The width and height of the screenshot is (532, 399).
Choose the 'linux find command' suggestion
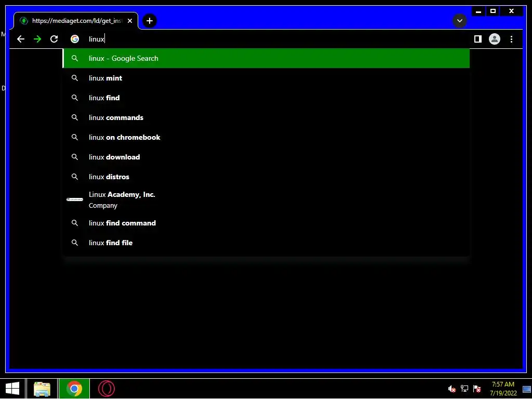pyautogui.click(x=267, y=223)
